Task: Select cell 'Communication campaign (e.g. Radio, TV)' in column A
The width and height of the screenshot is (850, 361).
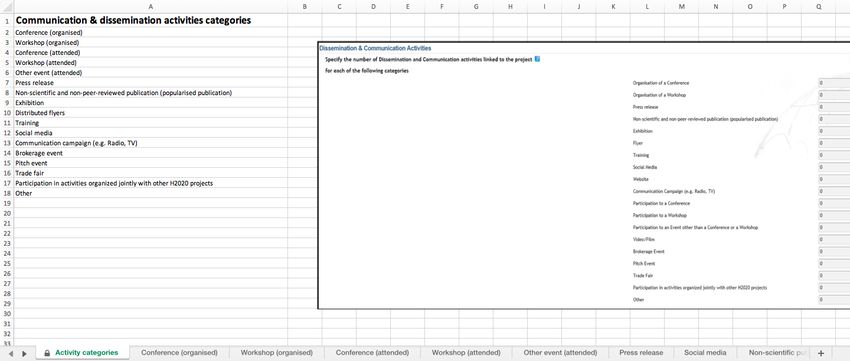Action: 150,143
